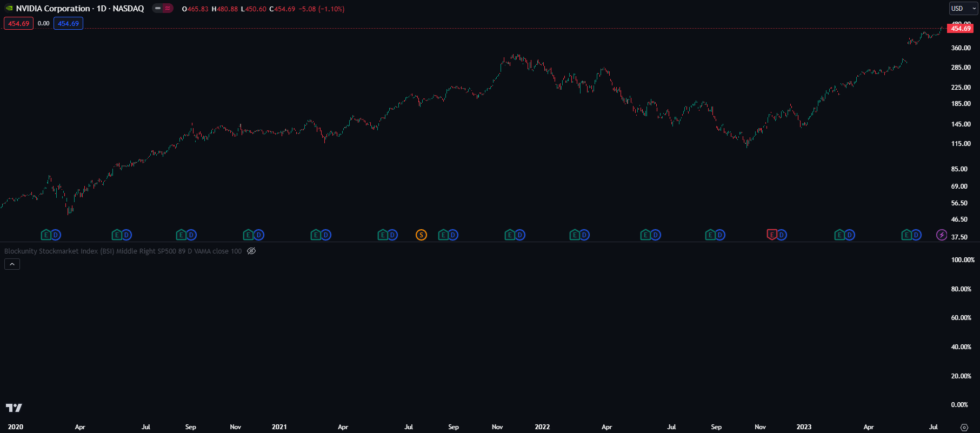The width and height of the screenshot is (980, 433).
Task: Open the May 2022 earnings E marker
Action: coord(645,235)
